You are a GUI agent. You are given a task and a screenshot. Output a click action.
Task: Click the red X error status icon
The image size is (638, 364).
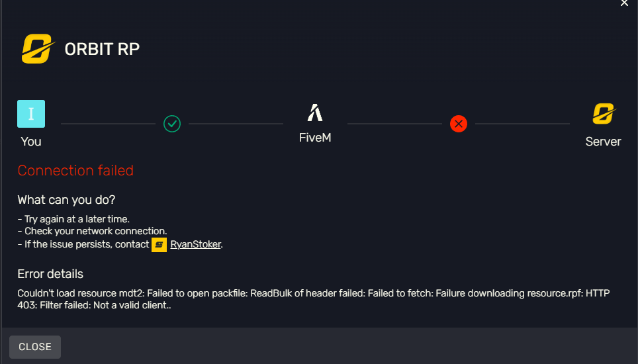(x=458, y=124)
